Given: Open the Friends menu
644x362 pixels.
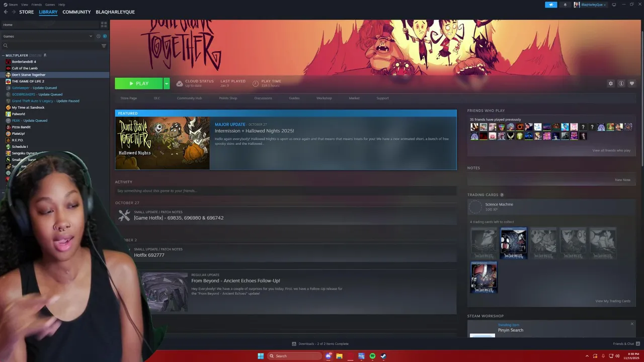Looking at the screenshot, I should click(36, 5).
